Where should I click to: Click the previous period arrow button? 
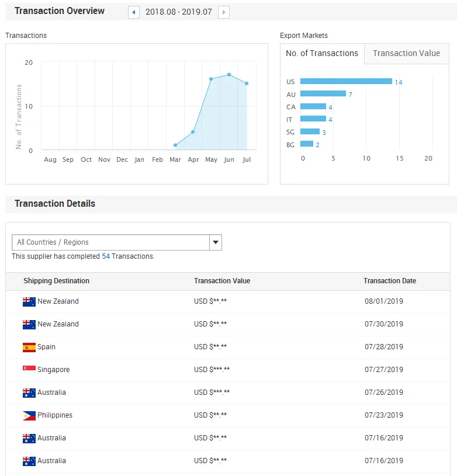click(x=133, y=12)
